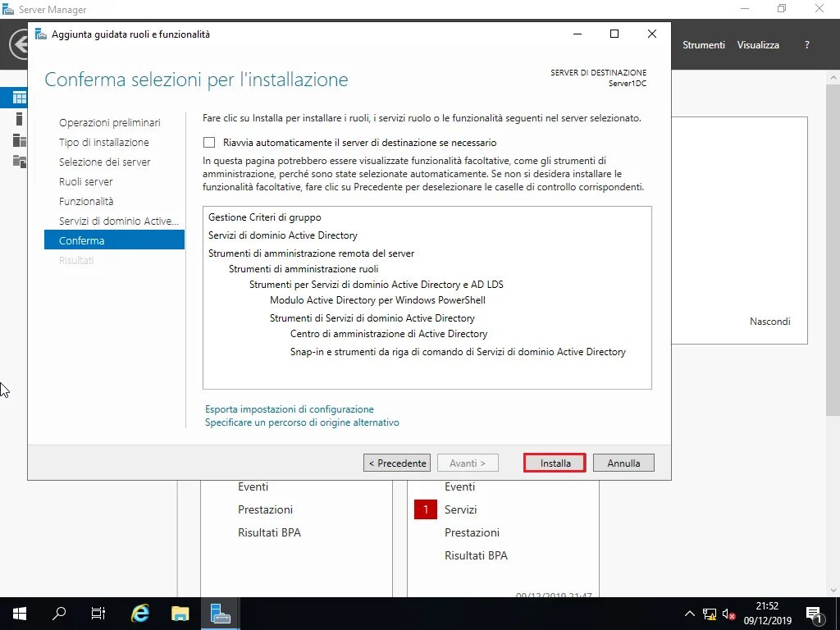Open taskbar search magnifier
Viewport: 840px width, 630px height.
tap(59, 614)
